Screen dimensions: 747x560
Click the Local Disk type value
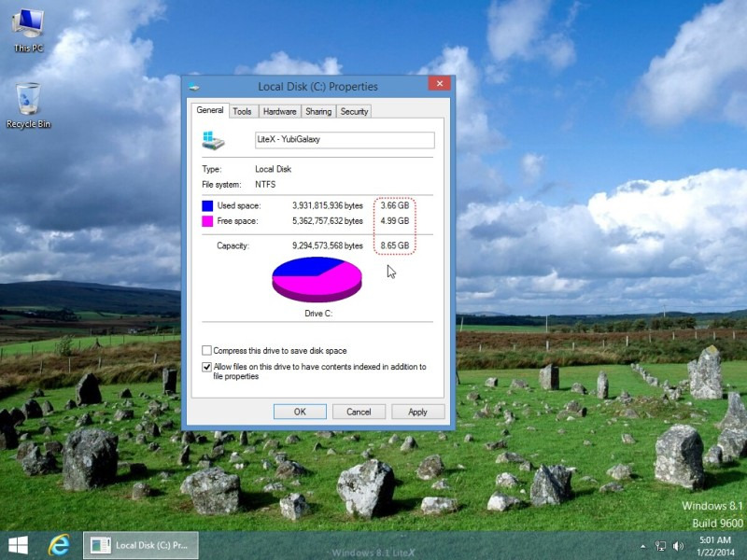pyautogui.click(x=273, y=169)
